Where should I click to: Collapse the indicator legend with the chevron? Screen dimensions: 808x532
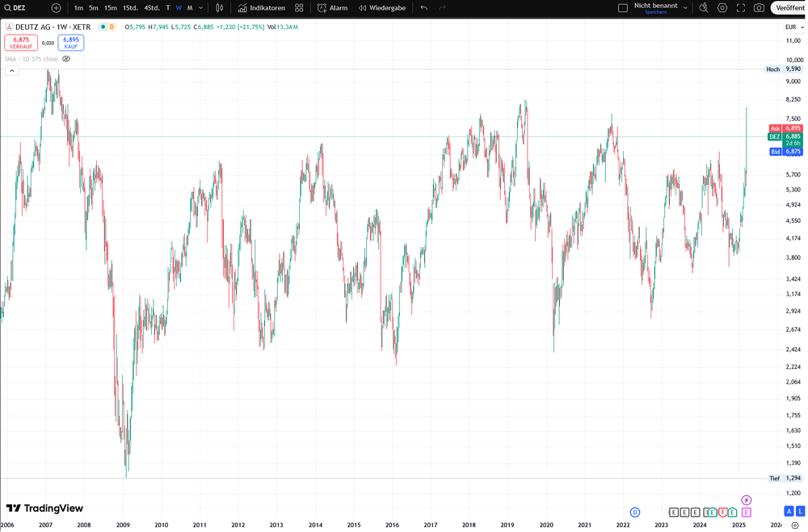(x=12, y=70)
